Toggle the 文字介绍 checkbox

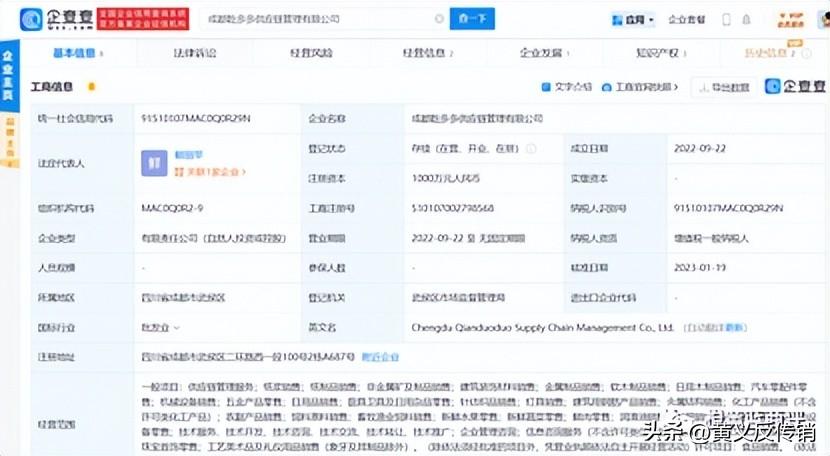[x=546, y=87]
